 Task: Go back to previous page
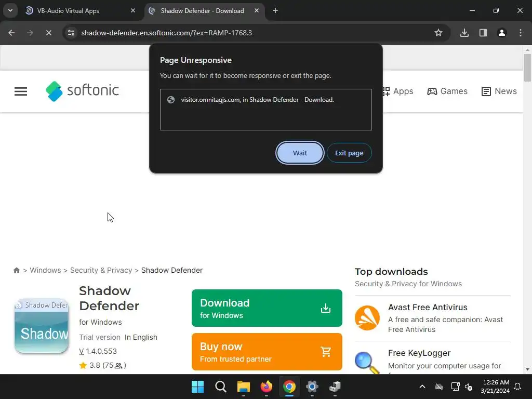(x=11, y=33)
